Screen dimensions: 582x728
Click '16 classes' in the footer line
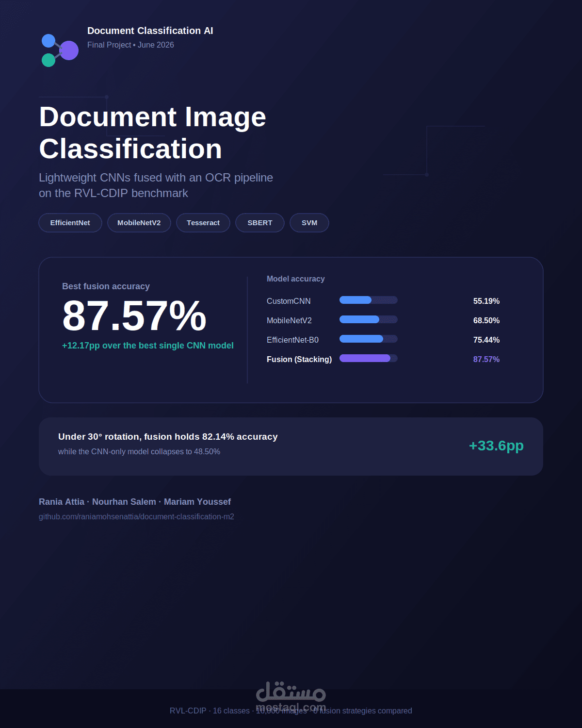[x=231, y=711]
